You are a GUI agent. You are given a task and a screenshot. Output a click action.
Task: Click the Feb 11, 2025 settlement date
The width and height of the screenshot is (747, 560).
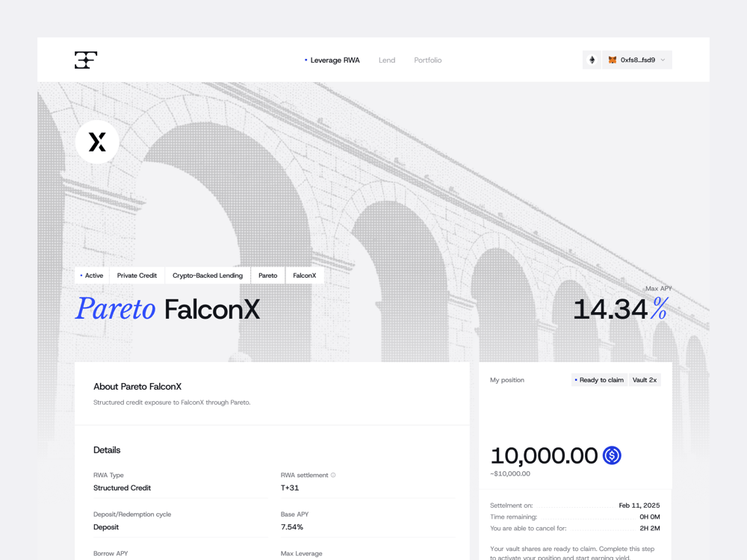tap(639, 505)
